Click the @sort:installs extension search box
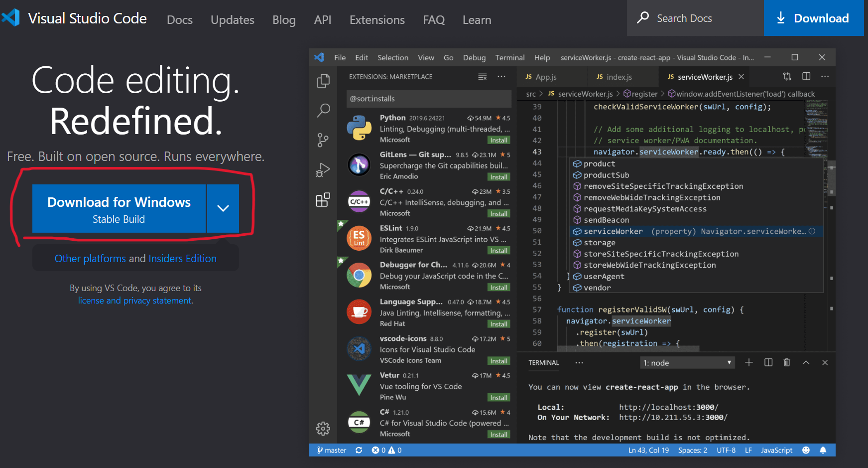868x468 pixels. (x=429, y=99)
